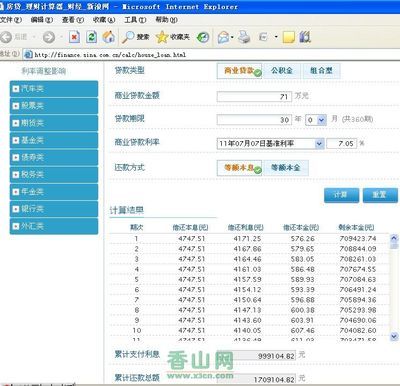
Task: Click the Research books icon
Action: coord(305,37)
